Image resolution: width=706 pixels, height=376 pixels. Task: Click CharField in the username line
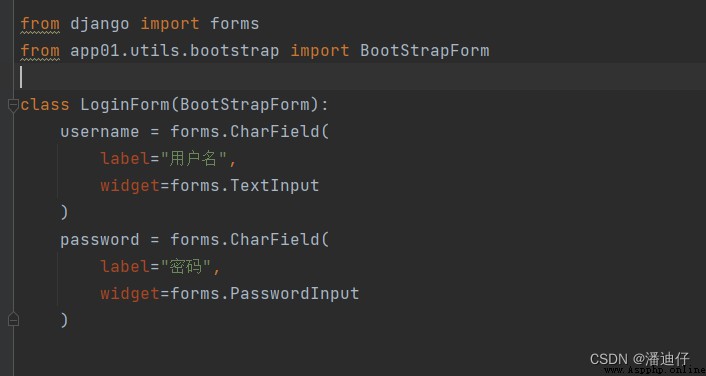coord(275,131)
